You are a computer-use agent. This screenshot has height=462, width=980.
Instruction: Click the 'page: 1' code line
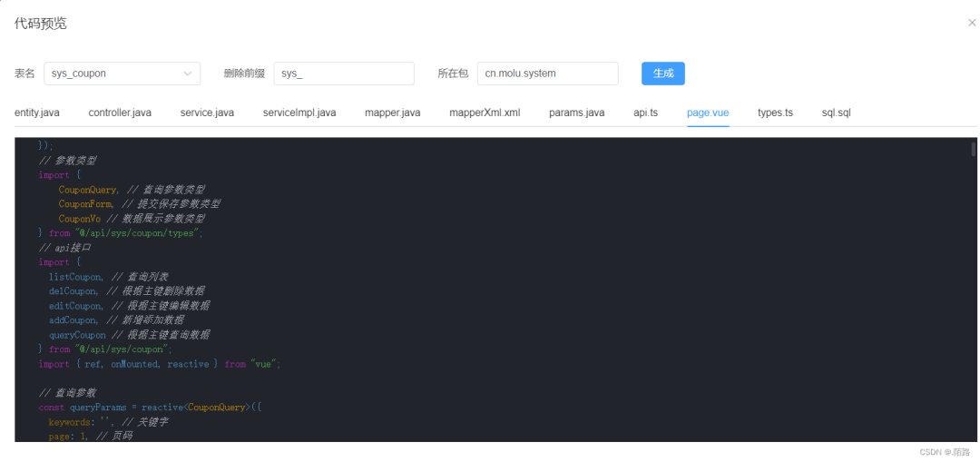click(91, 437)
